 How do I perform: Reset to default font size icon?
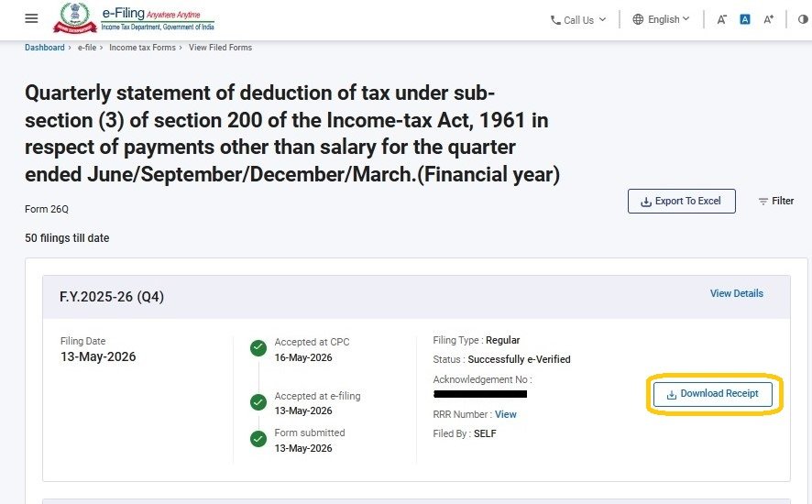(x=745, y=19)
